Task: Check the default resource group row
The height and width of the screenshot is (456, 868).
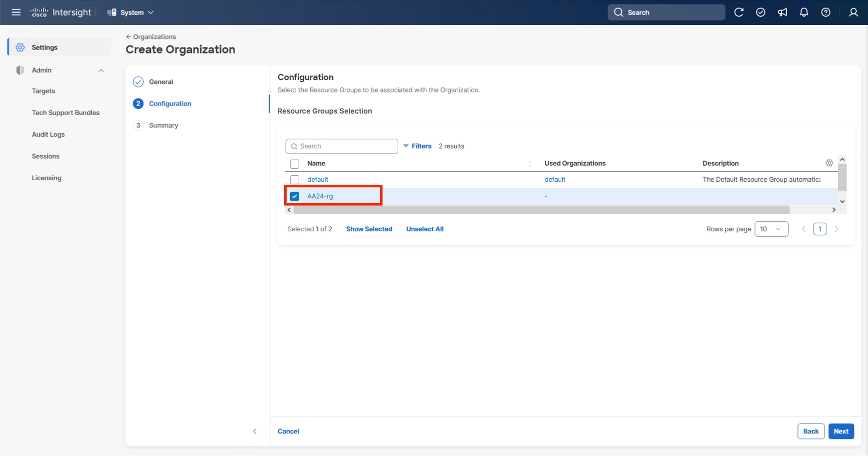Action: (295, 179)
